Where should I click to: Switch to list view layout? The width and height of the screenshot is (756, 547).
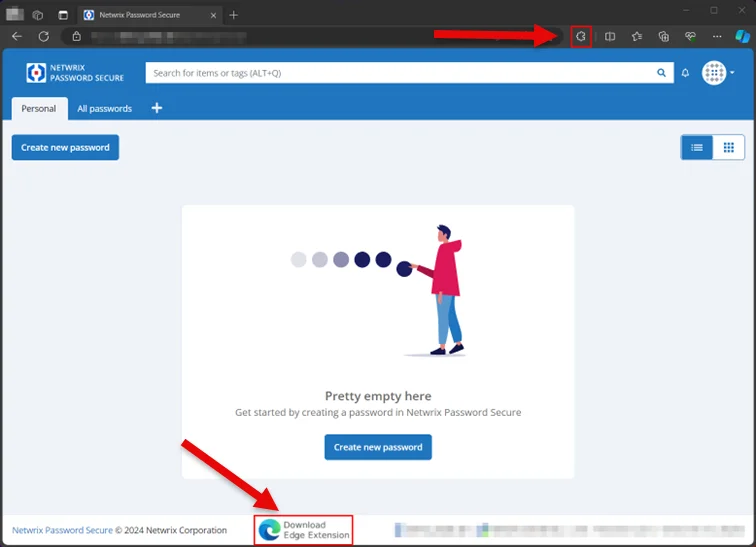point(697,147)
